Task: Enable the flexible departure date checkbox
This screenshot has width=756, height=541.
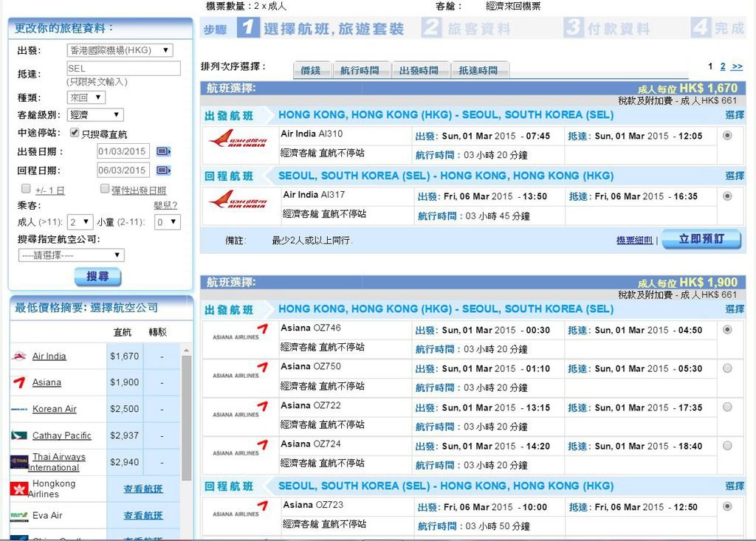Action: [105, 188]
